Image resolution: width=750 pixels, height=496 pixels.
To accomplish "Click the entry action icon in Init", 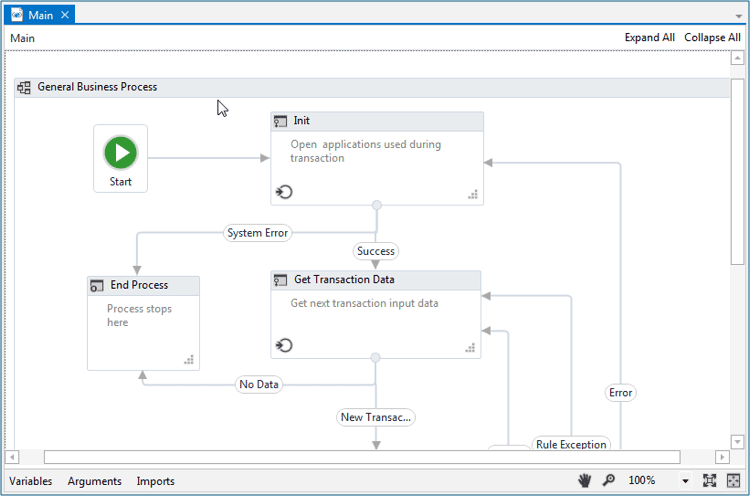I will 284,192.
